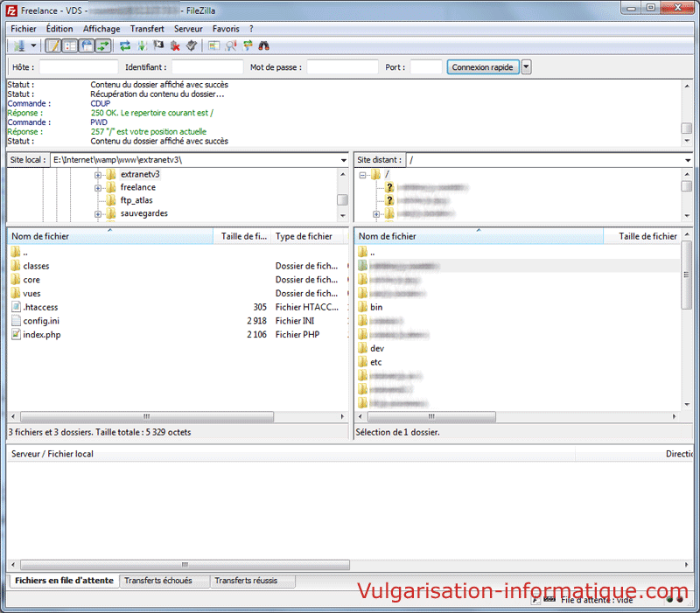Sort local files by Type de fichier

point(308,236)
